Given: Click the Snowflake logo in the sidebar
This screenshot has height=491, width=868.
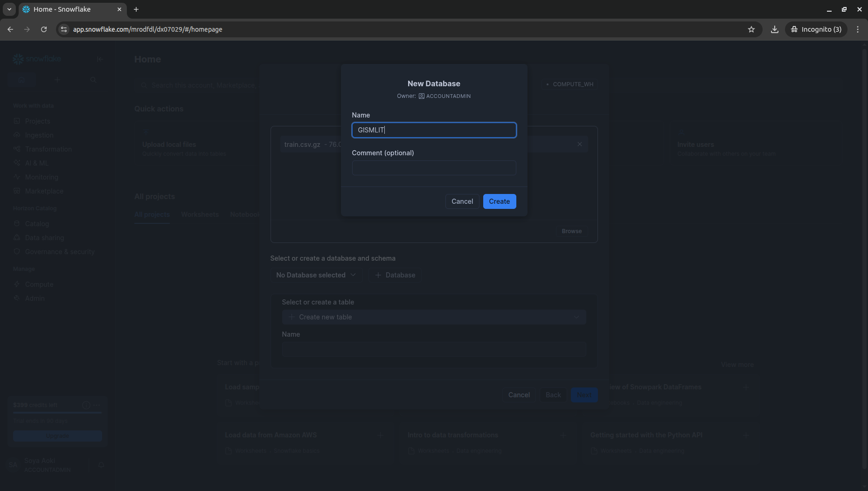Looking at the screenshot, I should click(37, 59).
